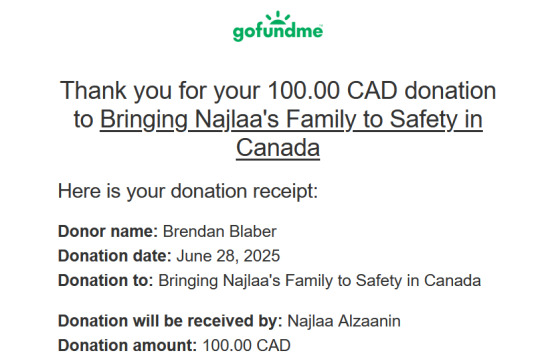Image resolution: width=540 pixels, height=361 pixels.
Task: Click the "Here is your donation receipt:" line
Action: point(188,191)
